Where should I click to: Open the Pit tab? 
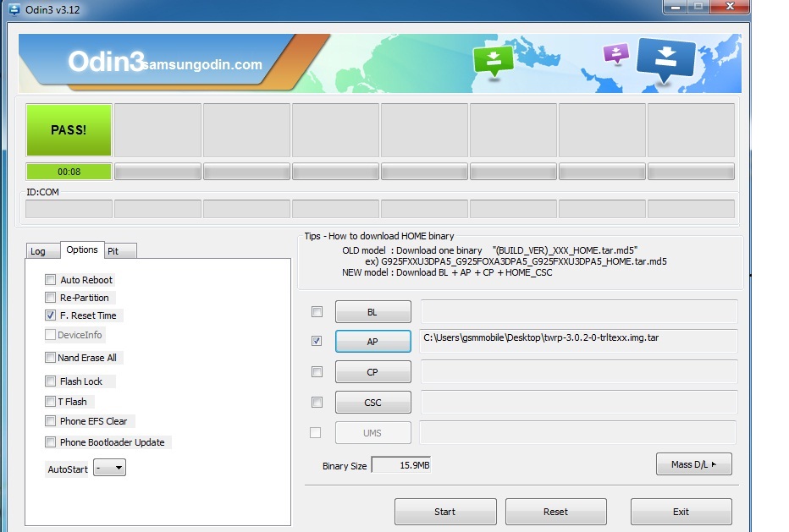tap(120, 251)
